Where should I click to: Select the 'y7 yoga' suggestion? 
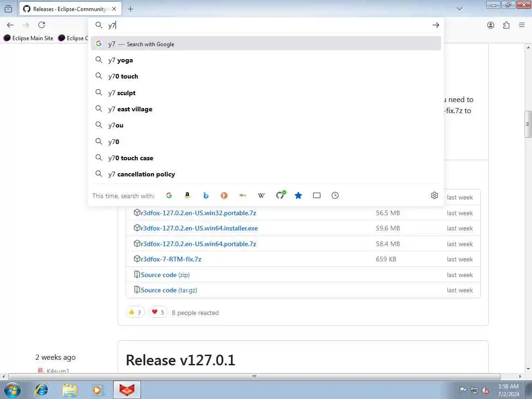(266, 60)
